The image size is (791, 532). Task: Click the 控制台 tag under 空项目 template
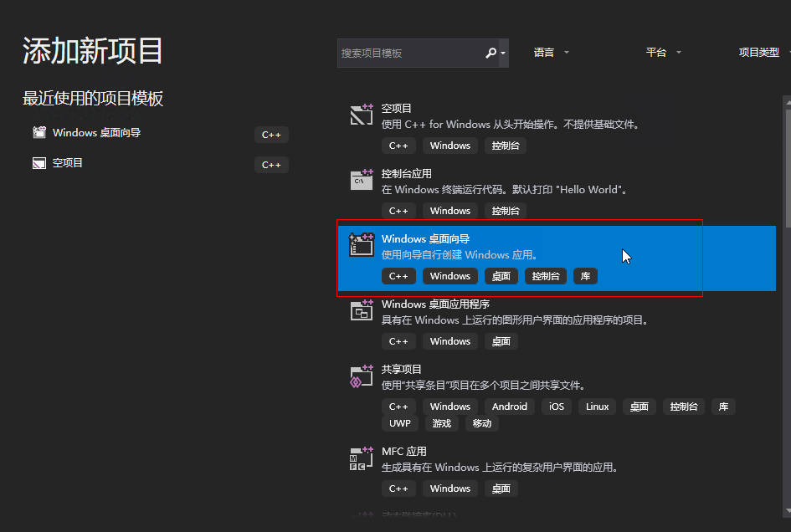click(x=506, y=146)
